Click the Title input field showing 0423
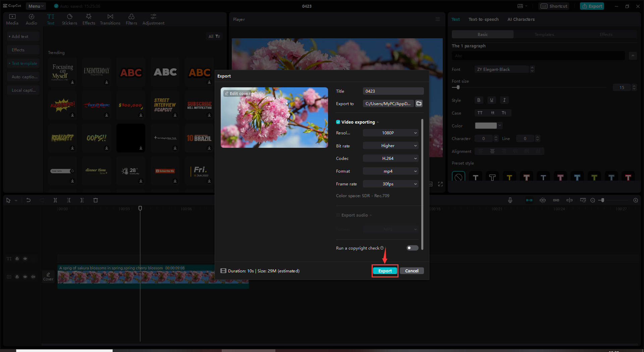 pos(393,91)
